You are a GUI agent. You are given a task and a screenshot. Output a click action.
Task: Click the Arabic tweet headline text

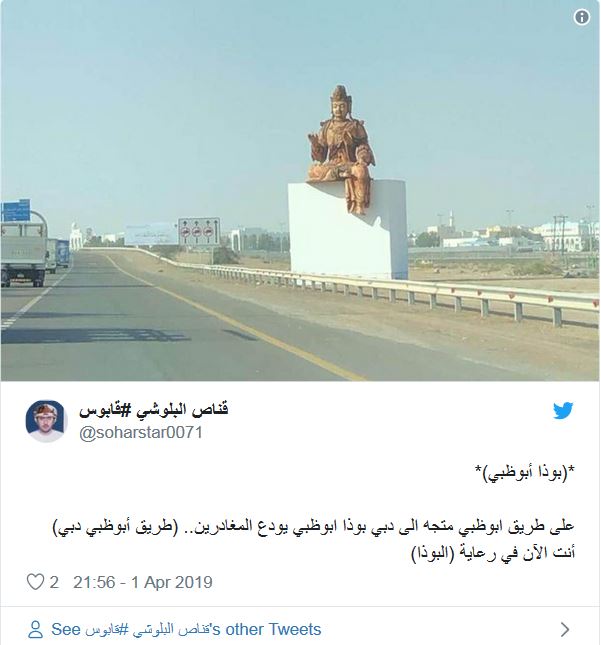(x=524, y=473)
